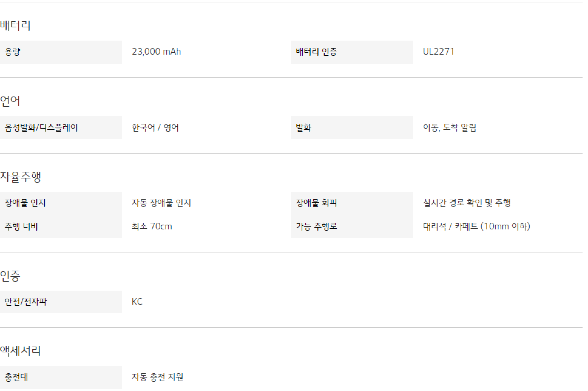
Task: Click the 한국어 / 영어 value text
Action: pyautogui.click(x=155, y=128)
